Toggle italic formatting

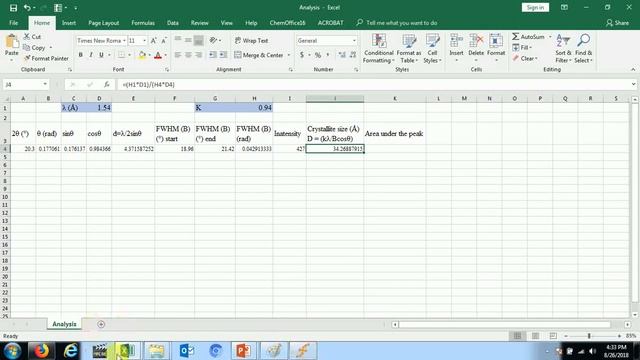[x=91, y=55]
